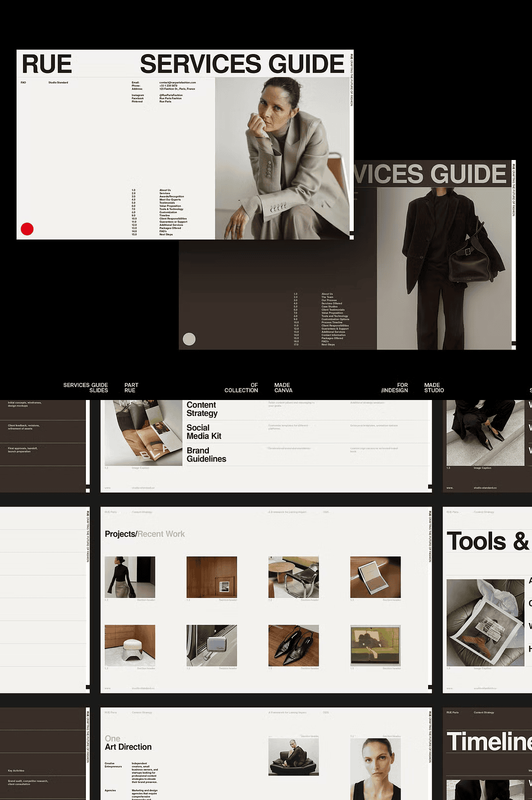Click the Projects/Recent Work slide title
Image resolution: width=532 pixels, height=800 pixels.
(145, 534)
